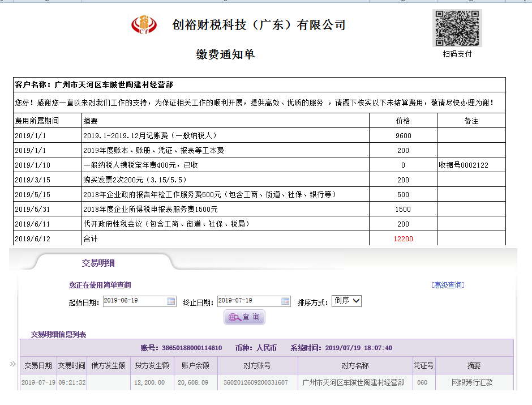This screenshot has width=532, height=405.
Task: Click the 凭证号 column header
Action: tap(424, 365)
